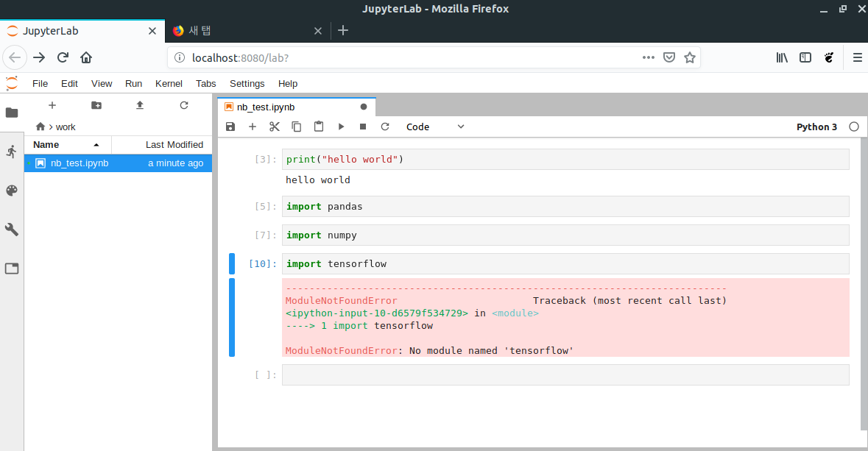Click the print("hello world") cell
This screenshot has width=868, height=451.
coord(565,160)
